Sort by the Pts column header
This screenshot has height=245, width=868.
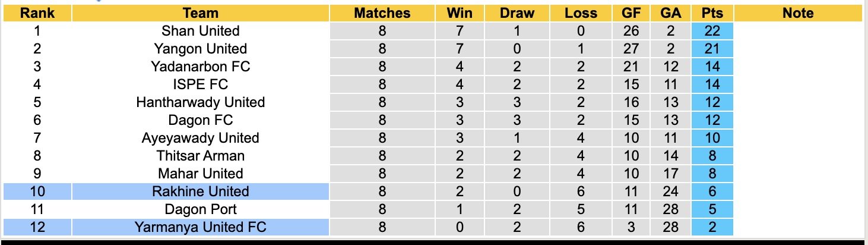[712, 13]
